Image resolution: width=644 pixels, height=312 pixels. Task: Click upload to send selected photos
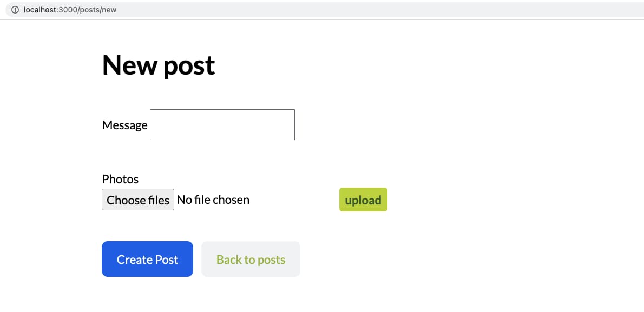[363, 200]
